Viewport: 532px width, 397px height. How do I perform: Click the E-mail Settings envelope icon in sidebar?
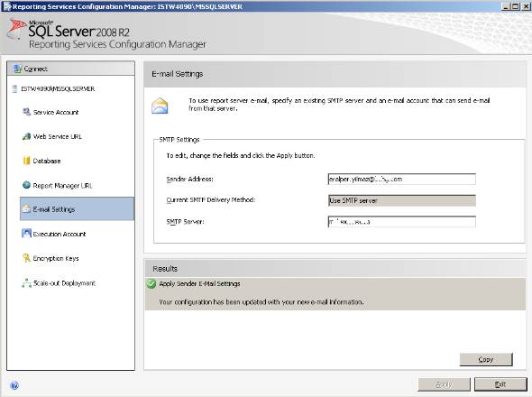point(26,209)
